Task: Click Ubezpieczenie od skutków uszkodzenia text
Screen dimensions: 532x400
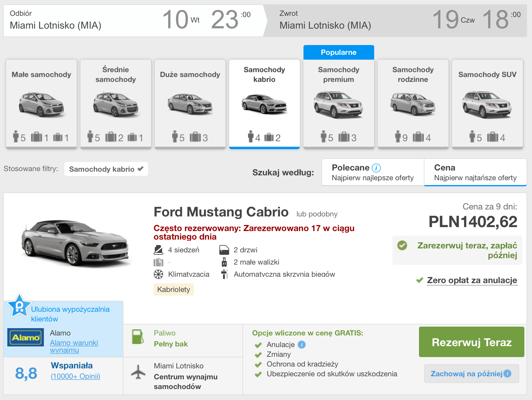Action: (x=332, y=374)
